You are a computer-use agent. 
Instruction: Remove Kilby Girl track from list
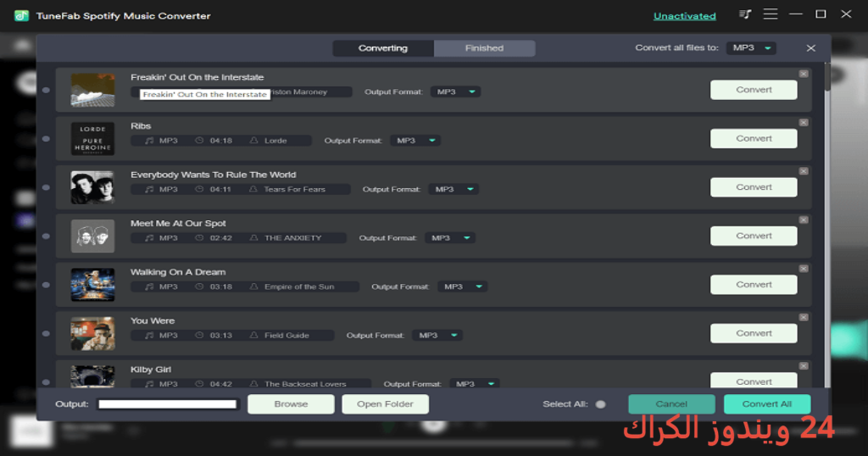point(804,366)
